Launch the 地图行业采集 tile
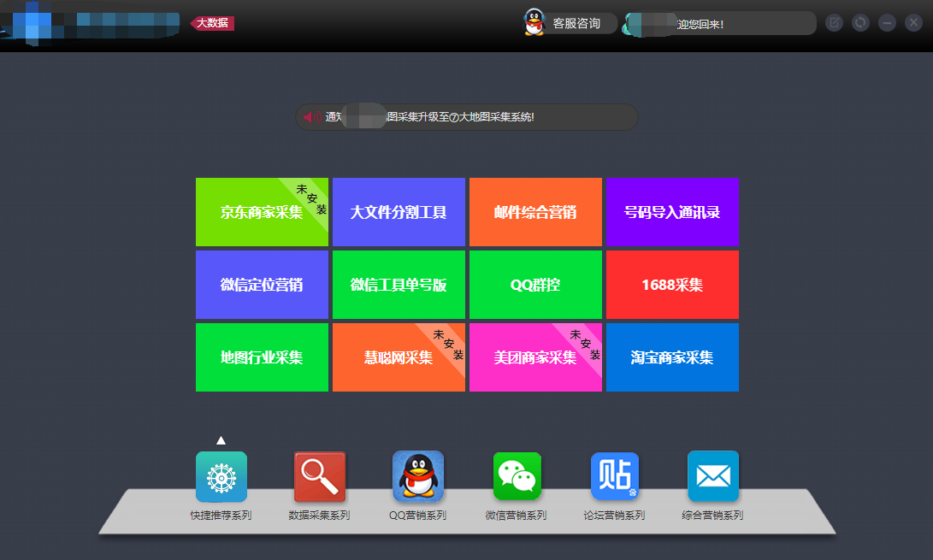The image size is (933, 560). point(262,357)
